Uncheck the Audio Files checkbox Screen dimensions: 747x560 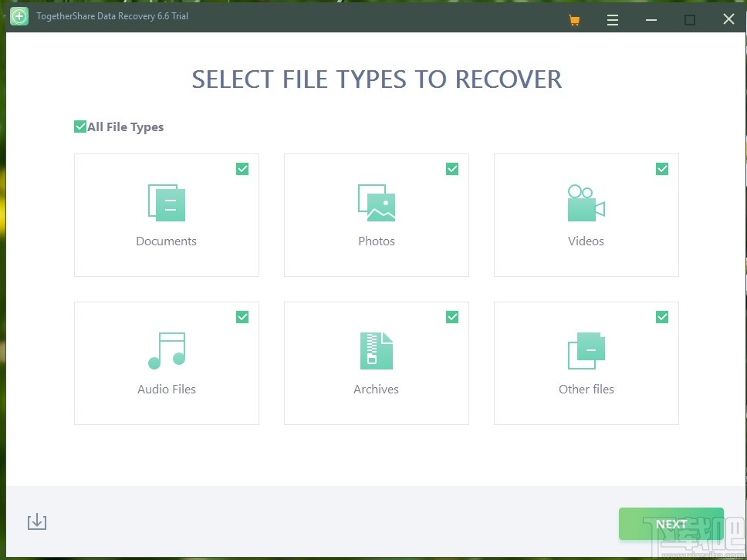242,316
